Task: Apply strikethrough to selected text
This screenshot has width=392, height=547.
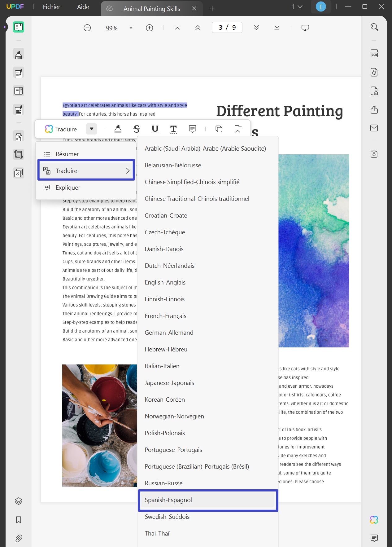Action: click(x=137, y=129)
